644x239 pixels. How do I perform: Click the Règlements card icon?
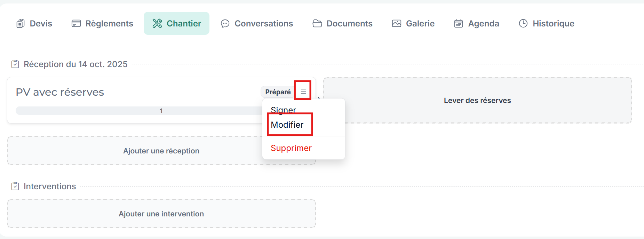pos(76,23)
